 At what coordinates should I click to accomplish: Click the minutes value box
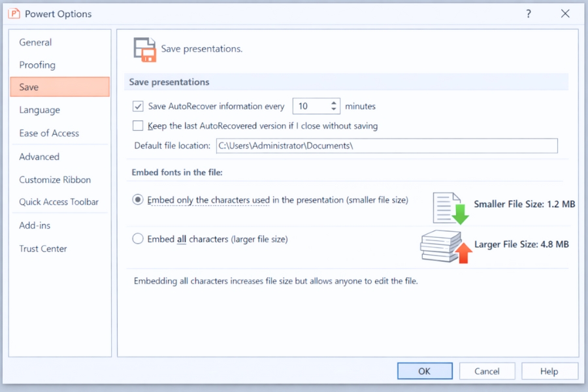(x=312, y=106)
